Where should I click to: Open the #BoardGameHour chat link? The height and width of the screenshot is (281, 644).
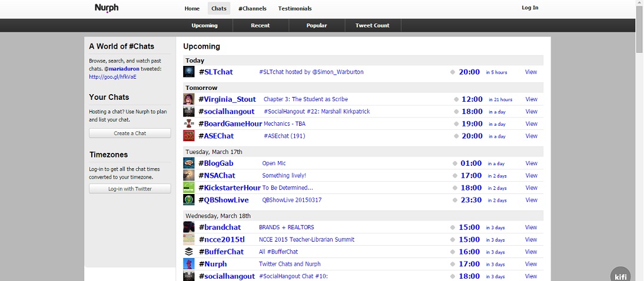tap(230, 123)
